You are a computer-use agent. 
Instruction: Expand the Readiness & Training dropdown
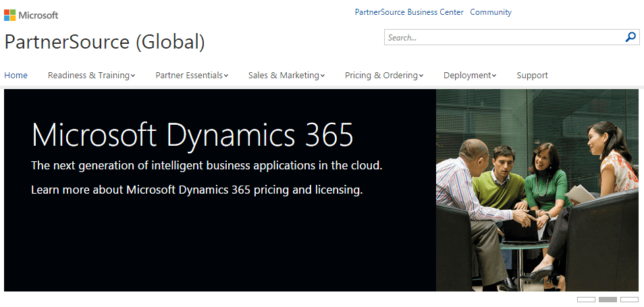92,76
